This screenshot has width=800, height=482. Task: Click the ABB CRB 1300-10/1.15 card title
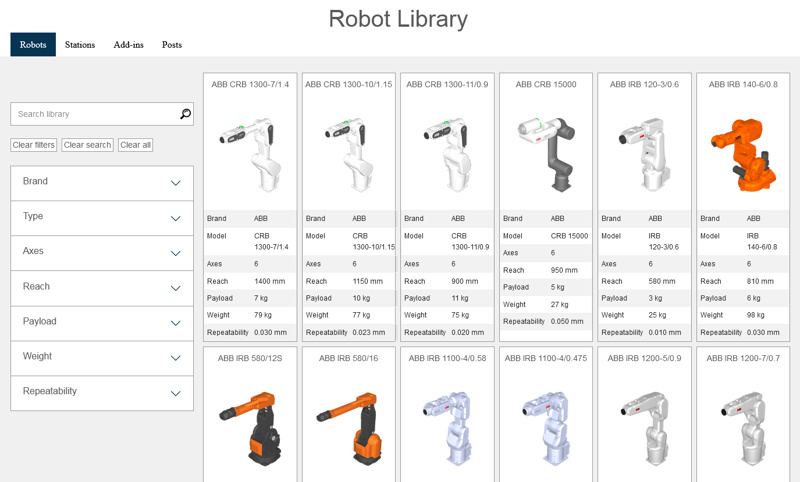click(349, 84)
